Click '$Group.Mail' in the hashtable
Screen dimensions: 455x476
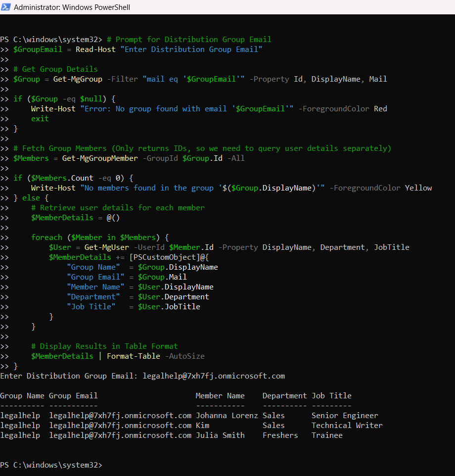click(x=162, y=277)
